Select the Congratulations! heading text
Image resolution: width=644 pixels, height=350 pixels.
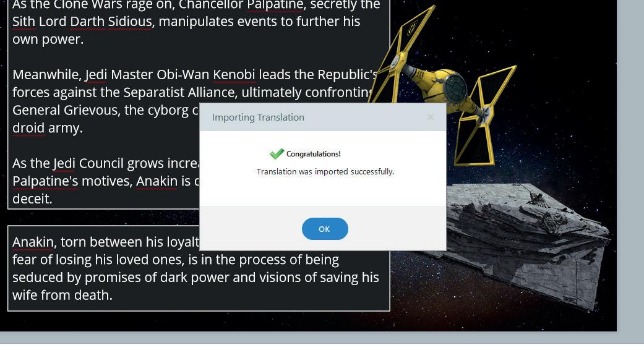[314, 154]
